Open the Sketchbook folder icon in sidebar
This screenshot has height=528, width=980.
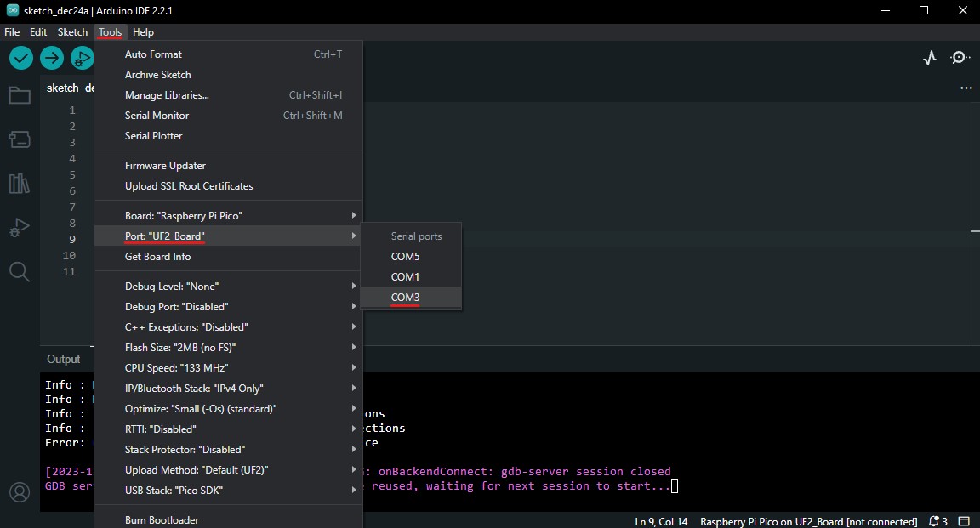(19, 95)
